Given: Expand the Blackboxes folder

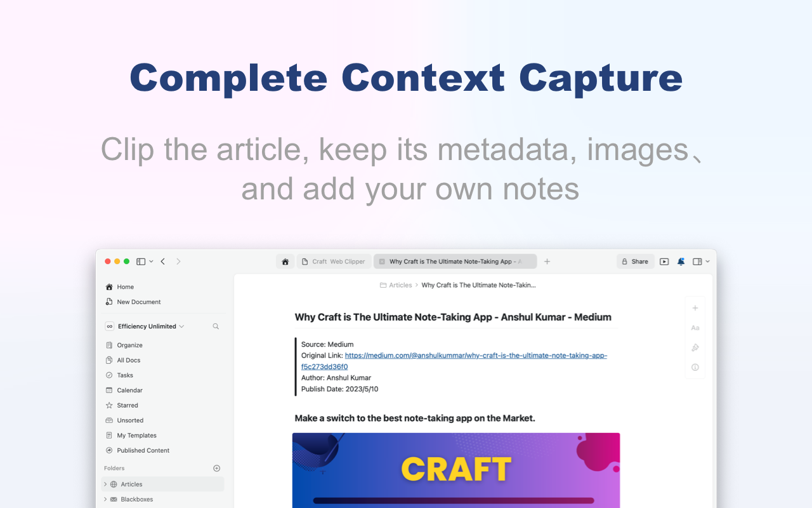Looking at the screenshot, I should click(105, 499).
